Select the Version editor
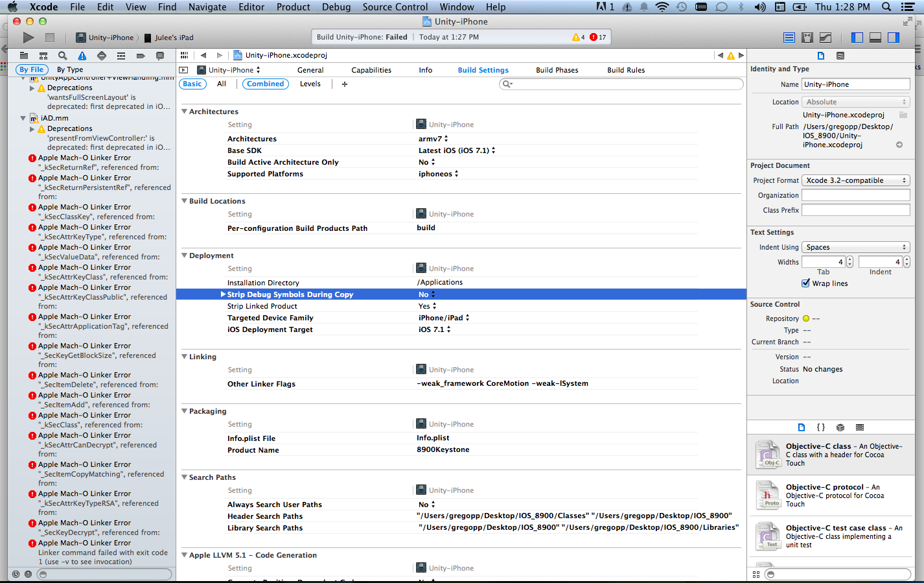The width and height of the screenshot is (924, 583). (x=826, y=38)
